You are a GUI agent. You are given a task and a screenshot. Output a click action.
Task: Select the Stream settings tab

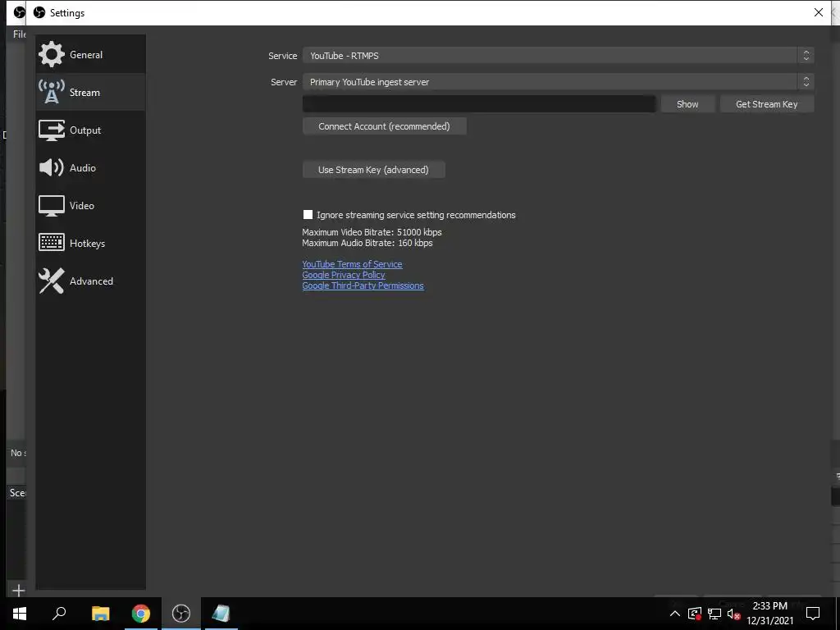90,92
